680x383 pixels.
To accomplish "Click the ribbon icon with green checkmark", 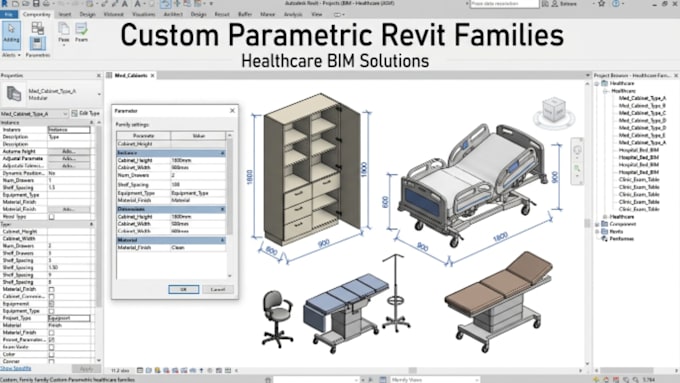I will (81, 29).
